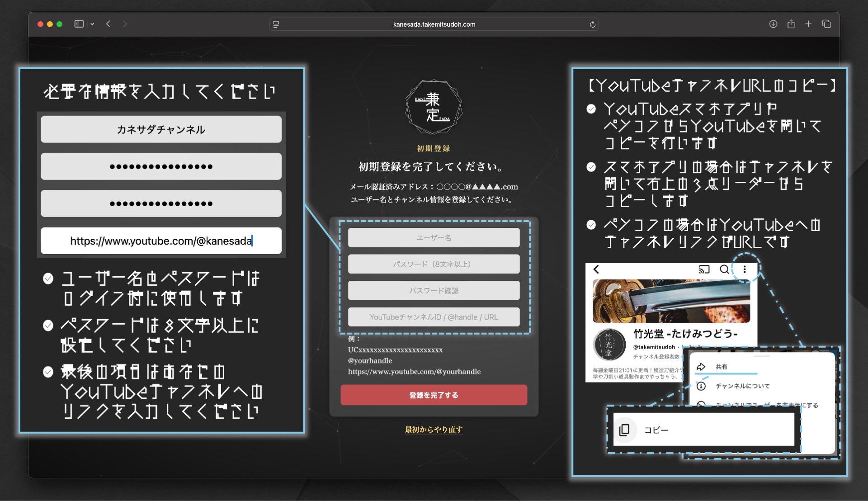Click the 竹光堂 channel avatar
This screenshot has height=501, width=868.
[x=609, y=345]
